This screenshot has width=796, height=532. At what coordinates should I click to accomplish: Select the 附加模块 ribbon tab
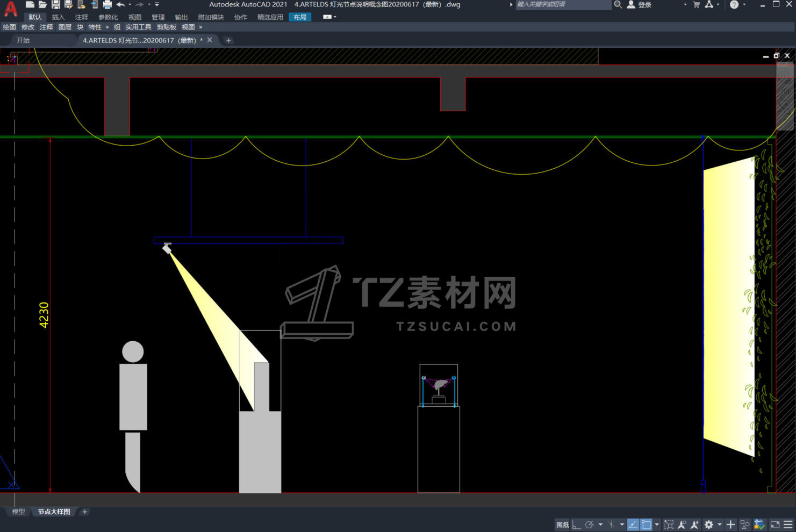coord(211,17)
